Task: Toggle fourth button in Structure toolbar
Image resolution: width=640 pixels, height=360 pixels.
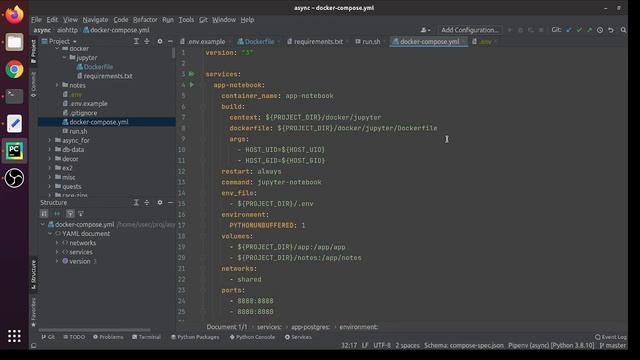Action: point(81,213)
